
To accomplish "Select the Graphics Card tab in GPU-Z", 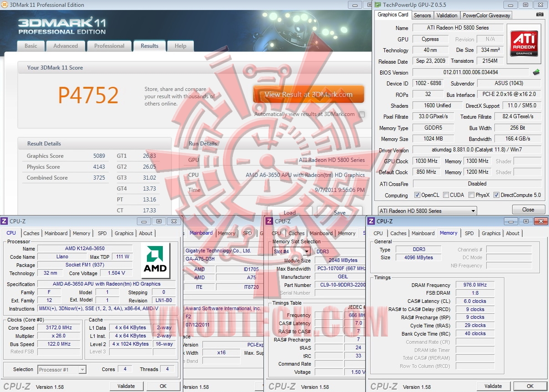I will coord(393,15).
